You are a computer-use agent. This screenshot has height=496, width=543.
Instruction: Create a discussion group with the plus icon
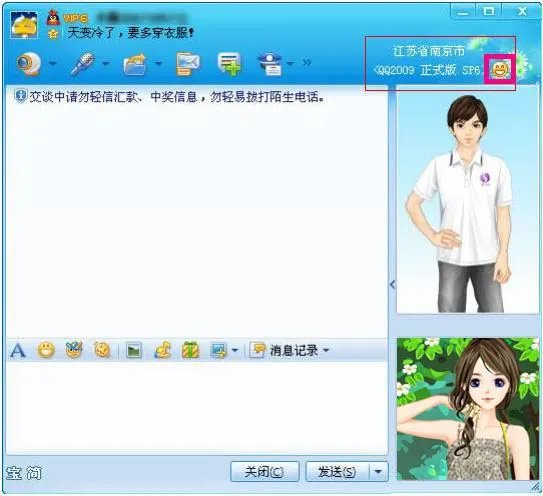pyautogui.click(x=229, y=64)
